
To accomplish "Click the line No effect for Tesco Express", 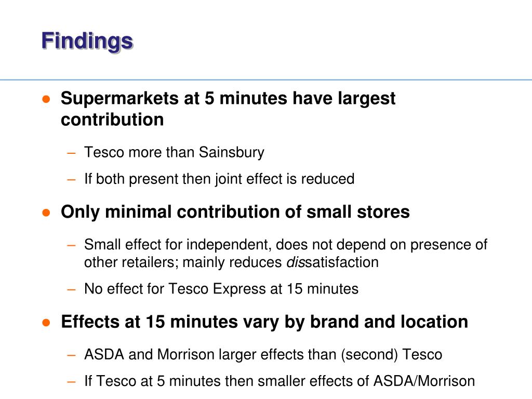I will [221, 289].
